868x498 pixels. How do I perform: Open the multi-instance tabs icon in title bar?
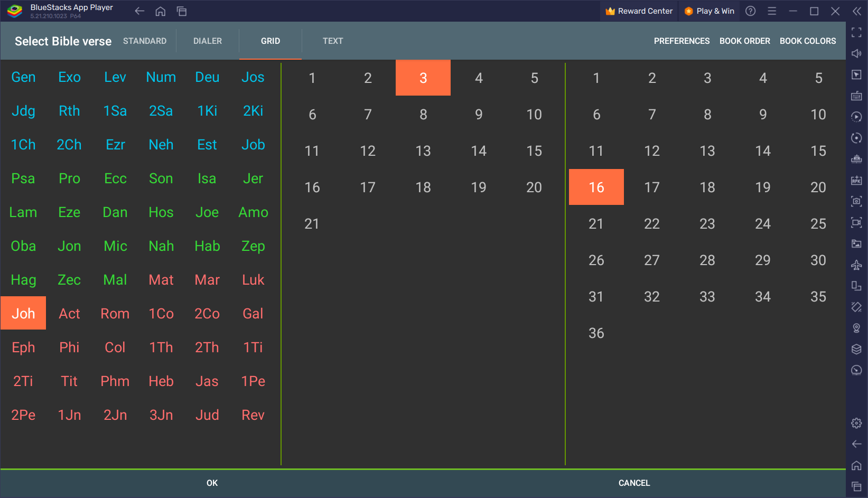(x=182, y=11)
